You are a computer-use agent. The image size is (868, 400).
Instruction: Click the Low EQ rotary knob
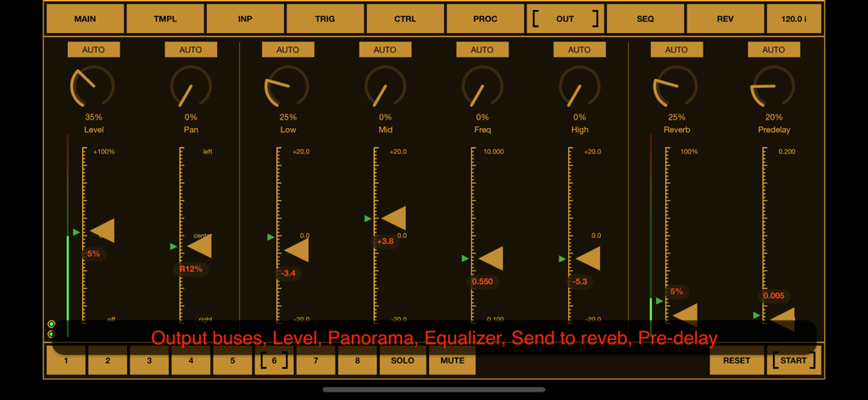coord(287,87)
